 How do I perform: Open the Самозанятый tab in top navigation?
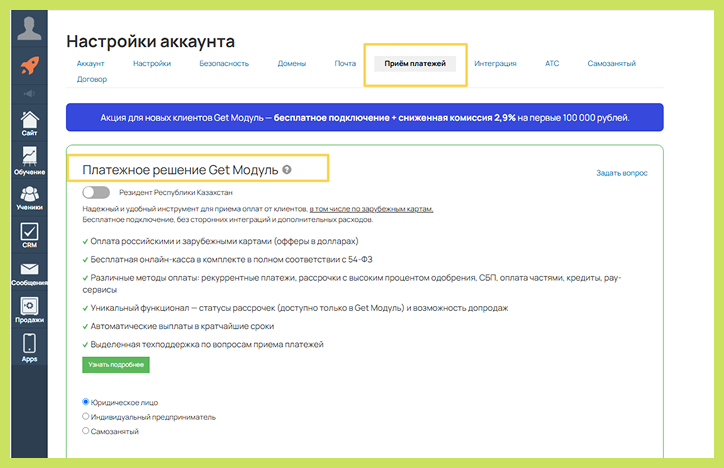click(x=611, y=63)
